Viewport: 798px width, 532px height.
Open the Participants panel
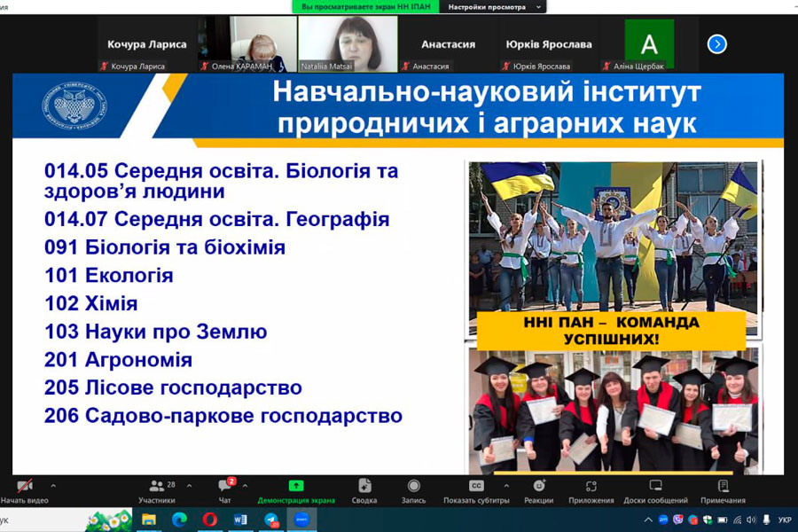(x=157, y=487)
